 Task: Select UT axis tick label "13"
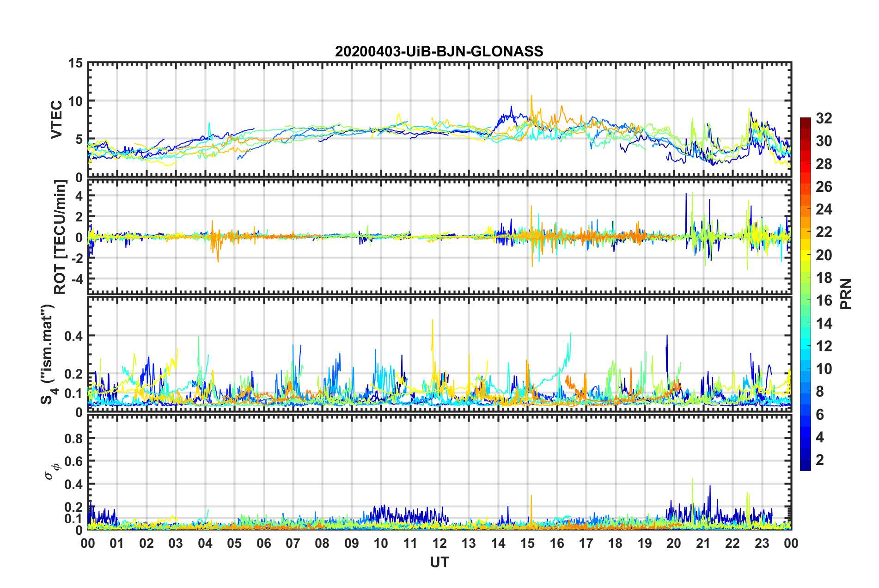tap(469, 543)
